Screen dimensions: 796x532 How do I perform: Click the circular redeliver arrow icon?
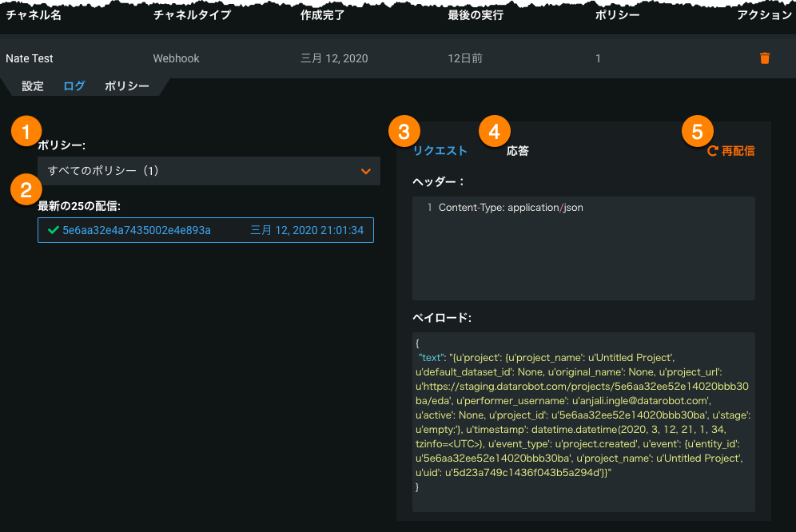[712, 150]
